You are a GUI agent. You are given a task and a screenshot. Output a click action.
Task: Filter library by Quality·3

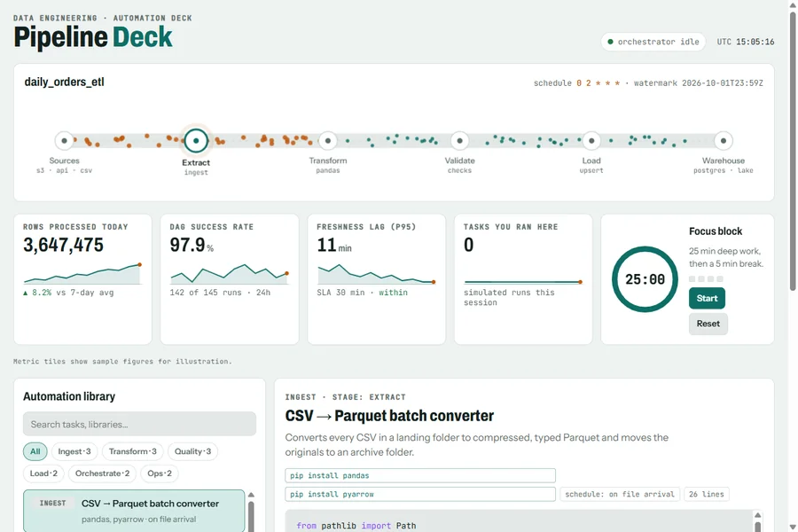[x=193, y=451]
